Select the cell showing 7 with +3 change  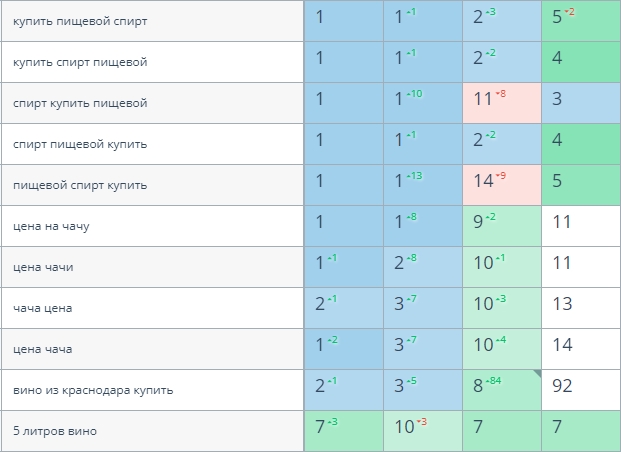click(344, 431)
